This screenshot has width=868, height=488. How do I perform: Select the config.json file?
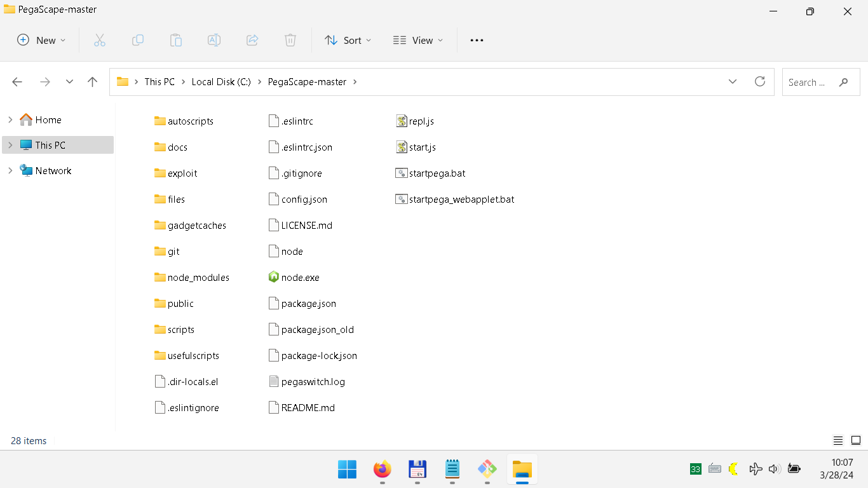point(298,199)
